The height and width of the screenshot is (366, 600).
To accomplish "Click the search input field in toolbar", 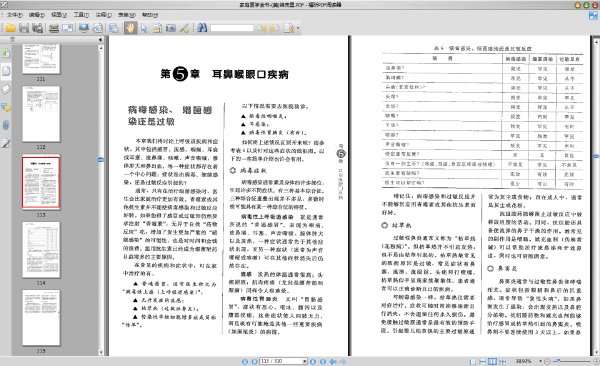I will click(232, 28).
